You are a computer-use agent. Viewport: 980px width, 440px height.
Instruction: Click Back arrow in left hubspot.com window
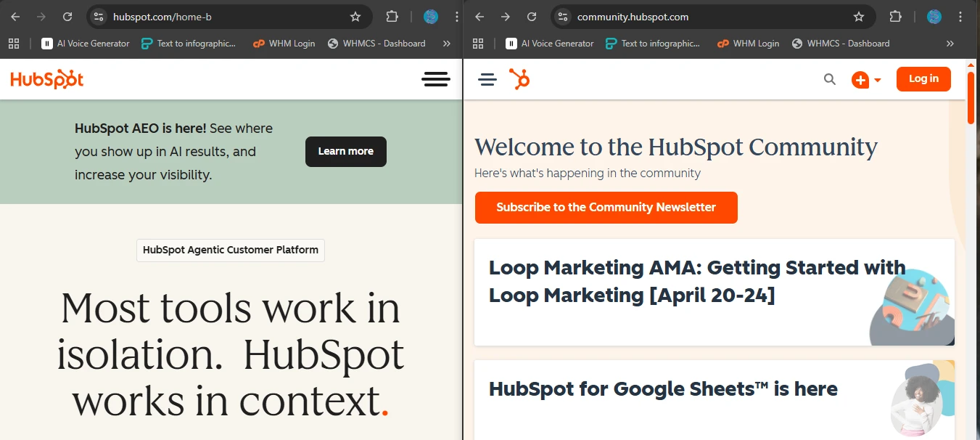15,17
